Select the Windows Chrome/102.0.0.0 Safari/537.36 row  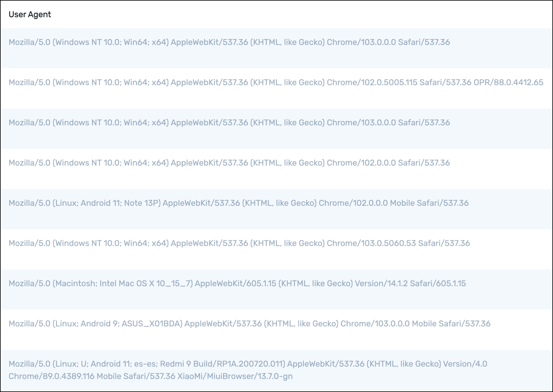coord(276,169)
